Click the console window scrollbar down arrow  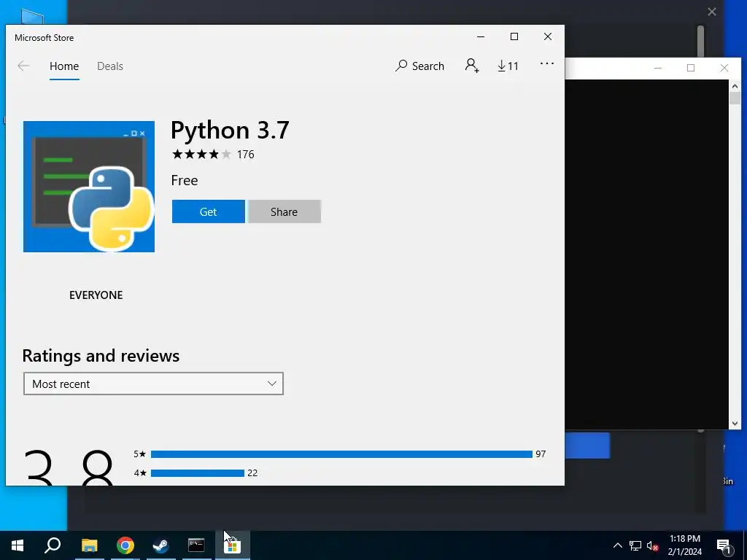point(735,424)
